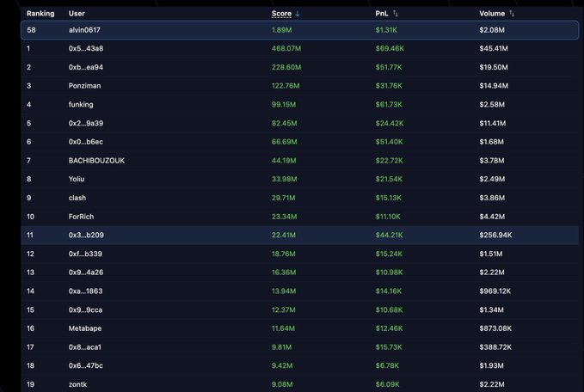Open user 0xf...b339
Screen dimensions: 584x392
pyautogui.click(x=85, y=254)
